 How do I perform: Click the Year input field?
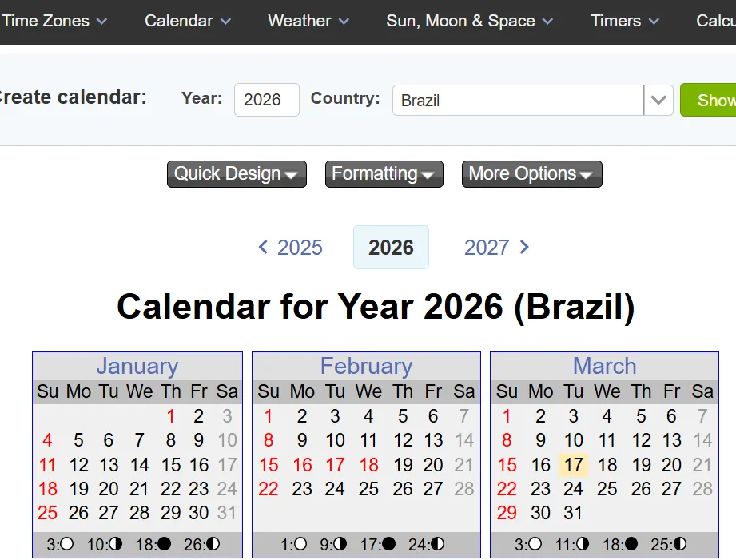point(267,100)
